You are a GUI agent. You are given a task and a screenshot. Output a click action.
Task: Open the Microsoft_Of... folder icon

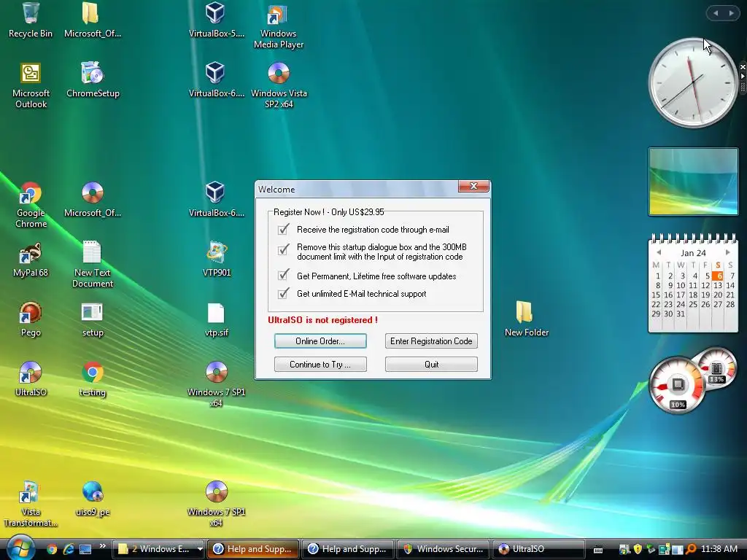(x=92, y=20)
